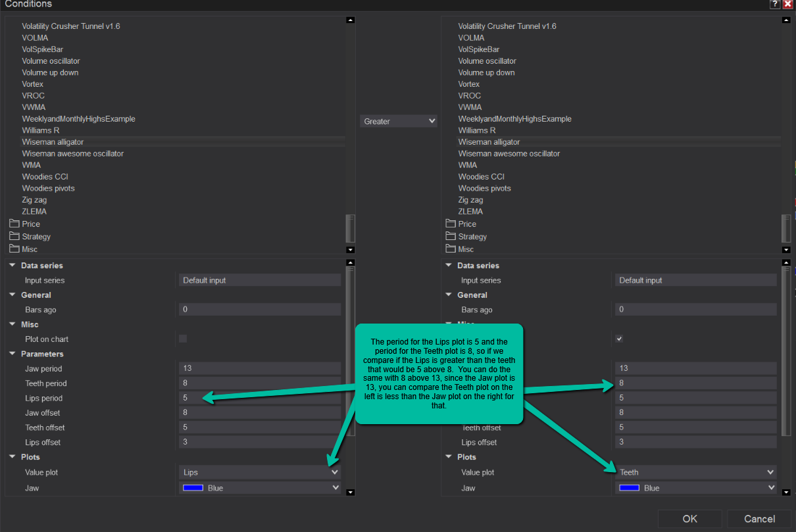Select VolSpikeBar in the left list
The image size is (796, 532).
(42, 49)
